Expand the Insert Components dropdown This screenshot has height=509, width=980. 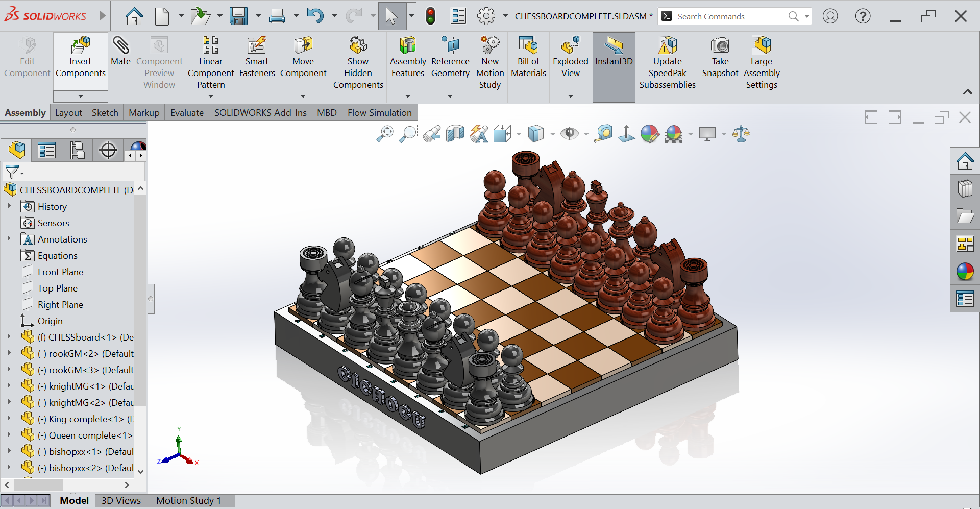[81, 96]
